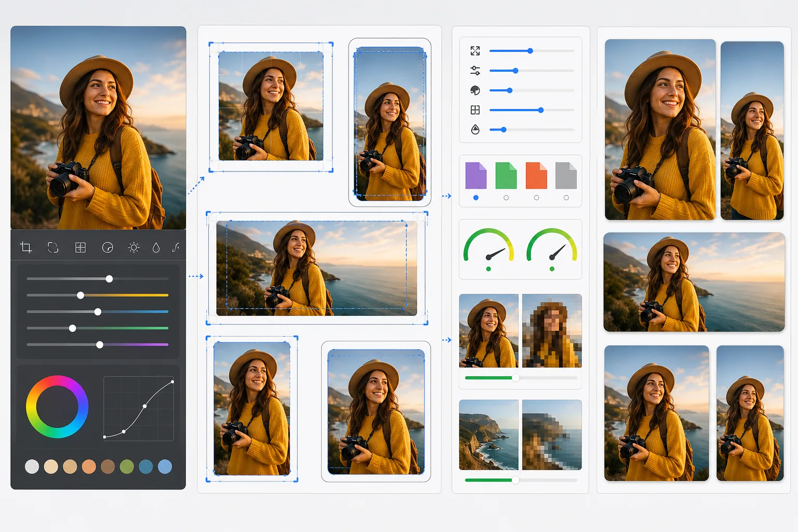Select the tan color swatch
Screen dimensions: 798x532
coord(70,467)
